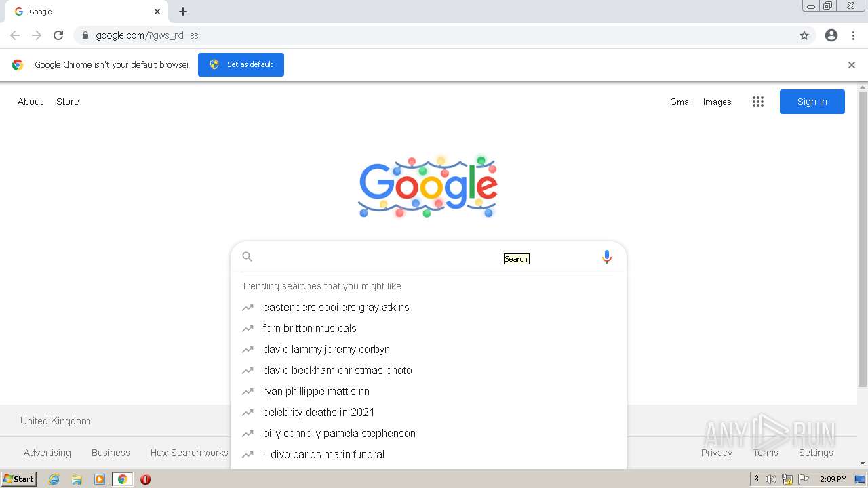Open the Gmail link
This screenshot has height=488, width=868.
[682, 102]
